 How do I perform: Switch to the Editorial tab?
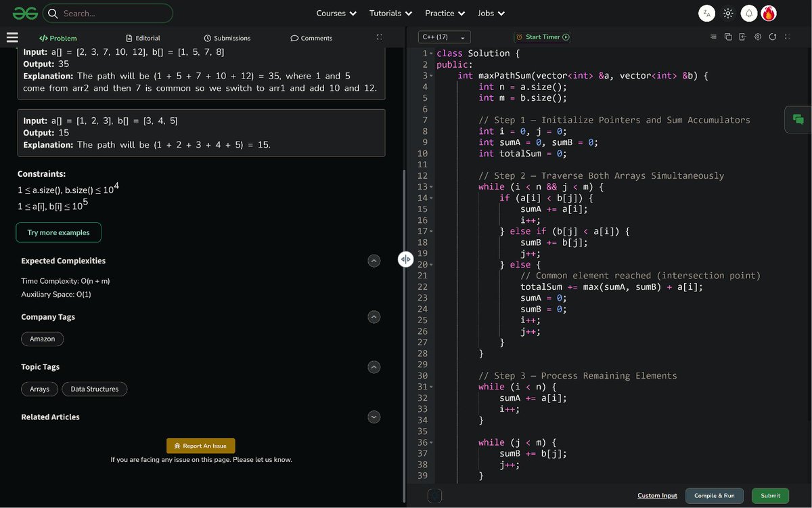[x=143, y=38]
